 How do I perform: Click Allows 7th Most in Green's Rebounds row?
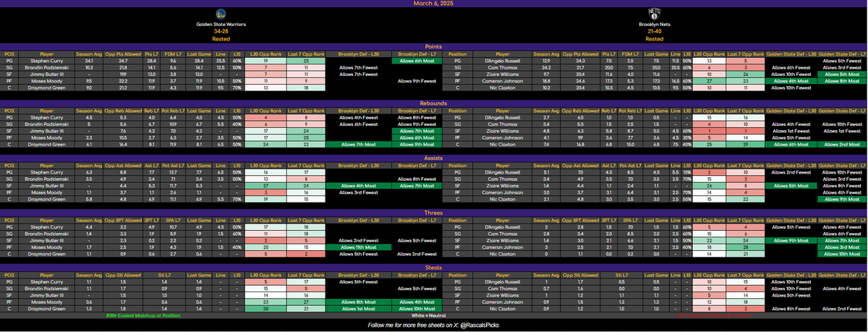click(x=357, y=145)
